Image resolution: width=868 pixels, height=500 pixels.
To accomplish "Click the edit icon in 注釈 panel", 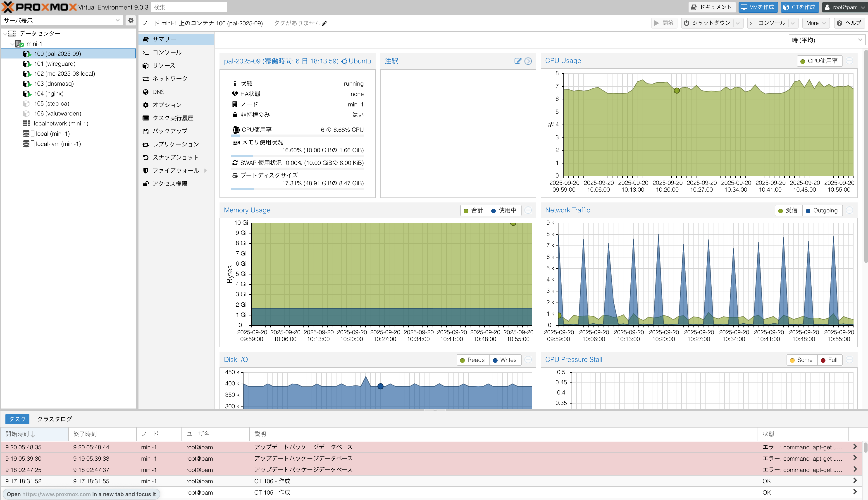I will click(x=518, y=61).
